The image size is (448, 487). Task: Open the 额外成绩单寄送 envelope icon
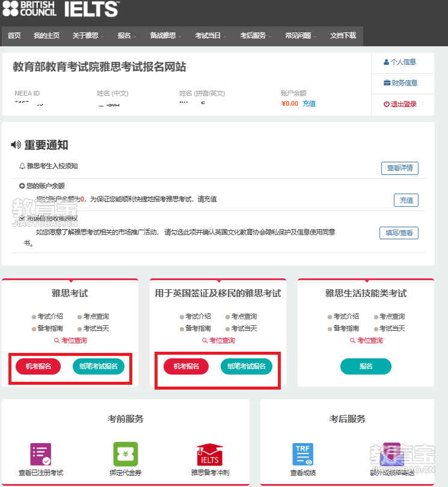click(x=392, y=454)
